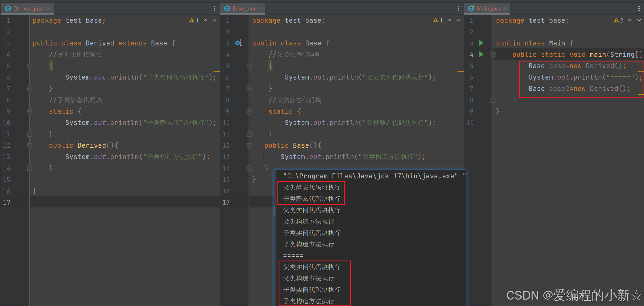644x306 pixels.
Task: Click line number 10 in Main.java gutter
Action: (x=470, y=123)
